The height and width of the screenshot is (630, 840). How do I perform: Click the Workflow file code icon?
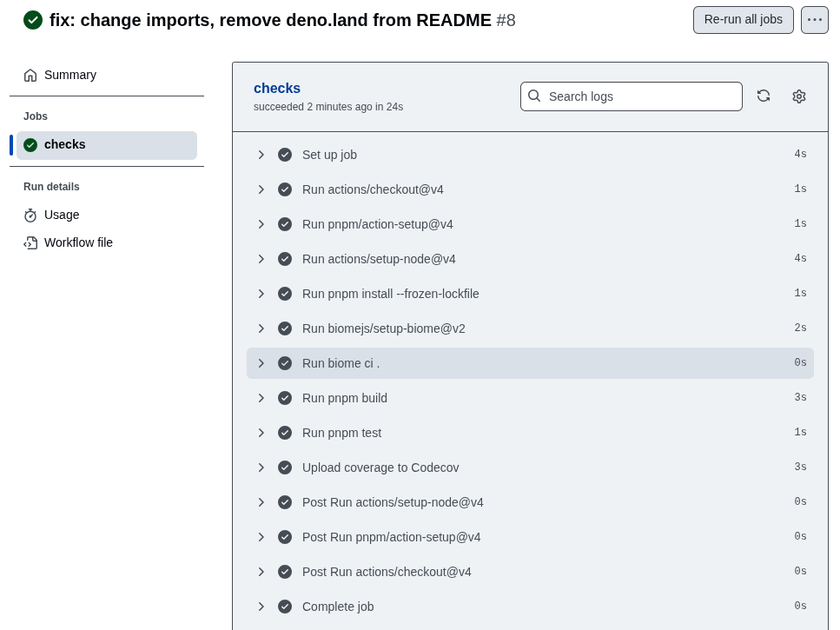(x=30, y=243)
